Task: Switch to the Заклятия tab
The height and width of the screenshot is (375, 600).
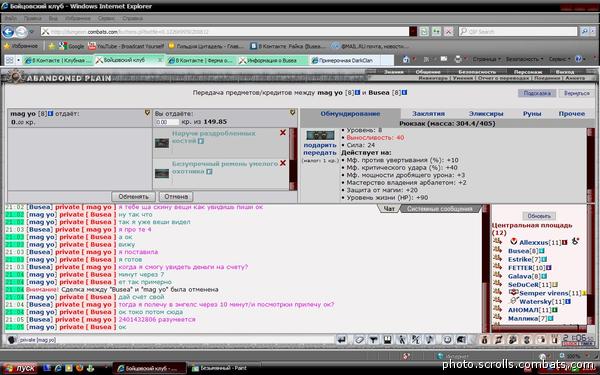Action: pyautogui.click(x=428, y=114)
